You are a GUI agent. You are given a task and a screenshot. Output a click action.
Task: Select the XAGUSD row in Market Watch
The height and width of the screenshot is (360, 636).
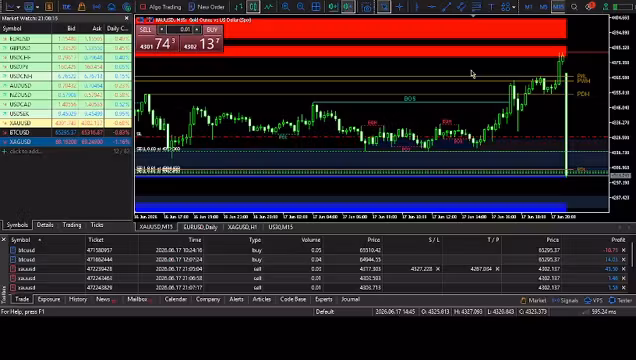pos(66,142)
